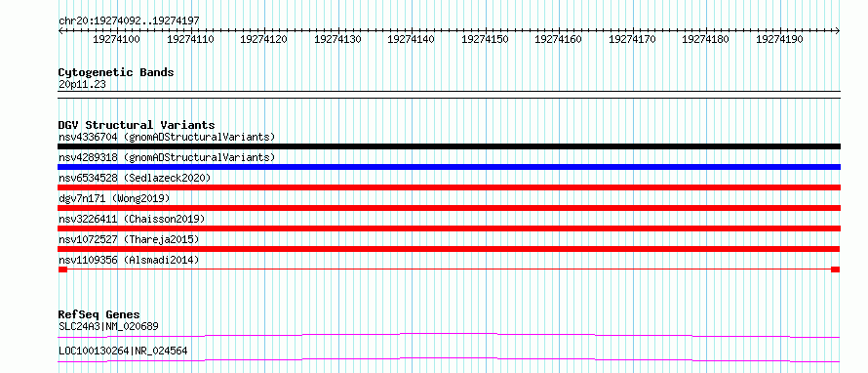The image size is (868, 373).
Task: Click ruler position 19274180
Action: (705, 39)
